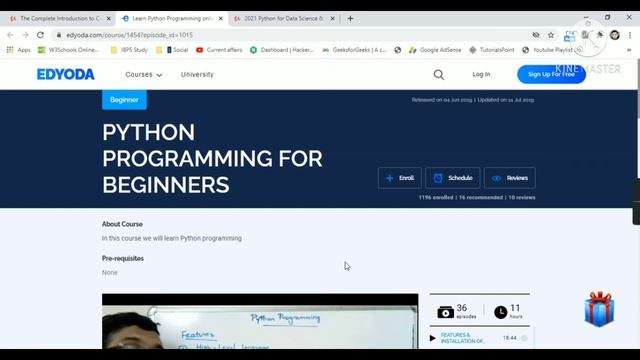The height and width of the screenshot is (360, 640).
Task: Open the Schedule button
Action: pos(453,178)
